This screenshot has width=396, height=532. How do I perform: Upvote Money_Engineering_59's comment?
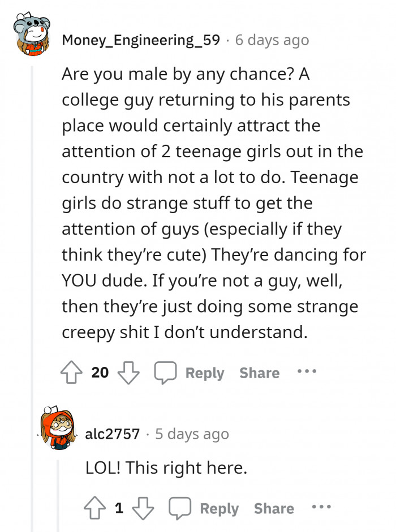pyautogui.click(x=71, y=373)
